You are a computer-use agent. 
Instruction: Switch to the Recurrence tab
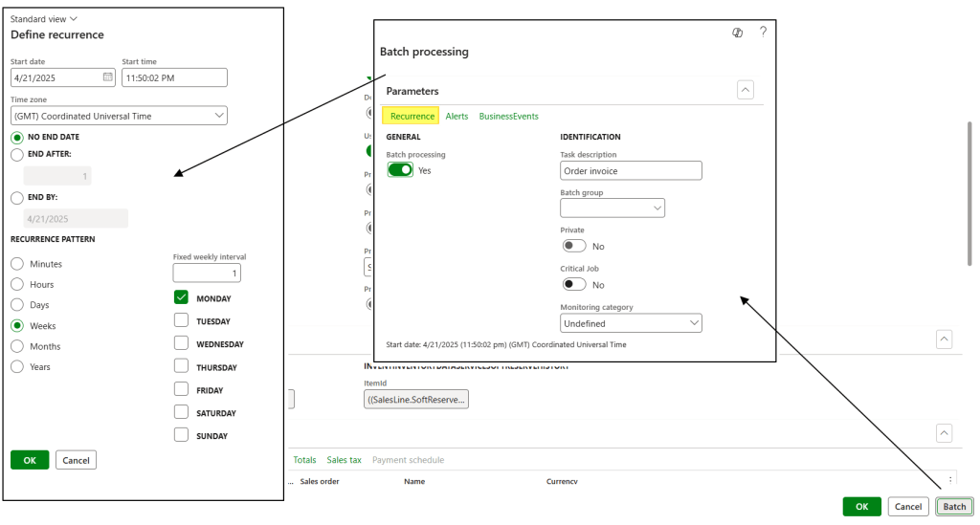click(x=411, y=116)
